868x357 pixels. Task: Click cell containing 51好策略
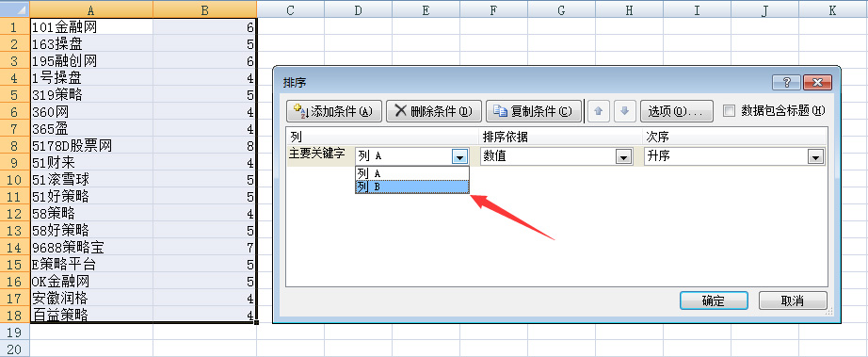coord(91,197)
